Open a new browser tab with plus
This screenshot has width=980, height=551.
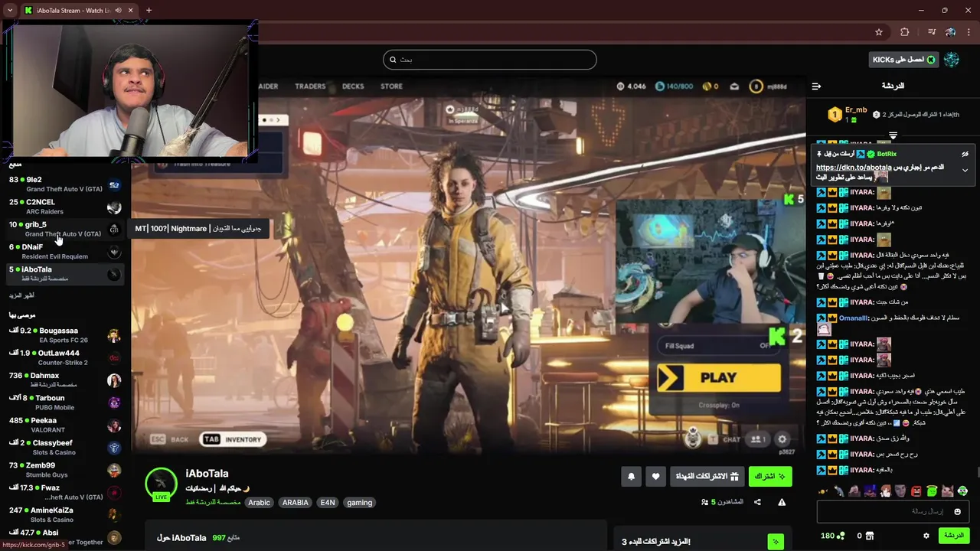[x=149, y=10]
